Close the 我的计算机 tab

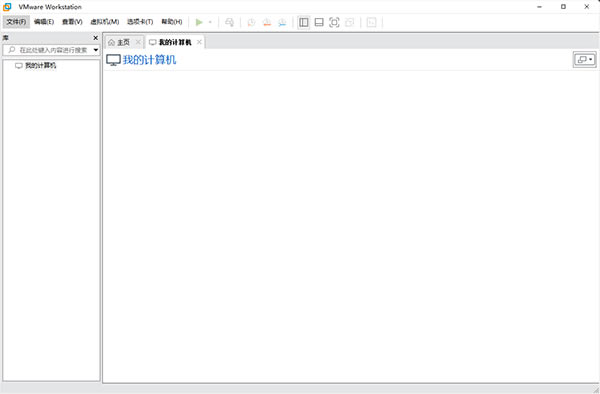[x=199, y=42]
